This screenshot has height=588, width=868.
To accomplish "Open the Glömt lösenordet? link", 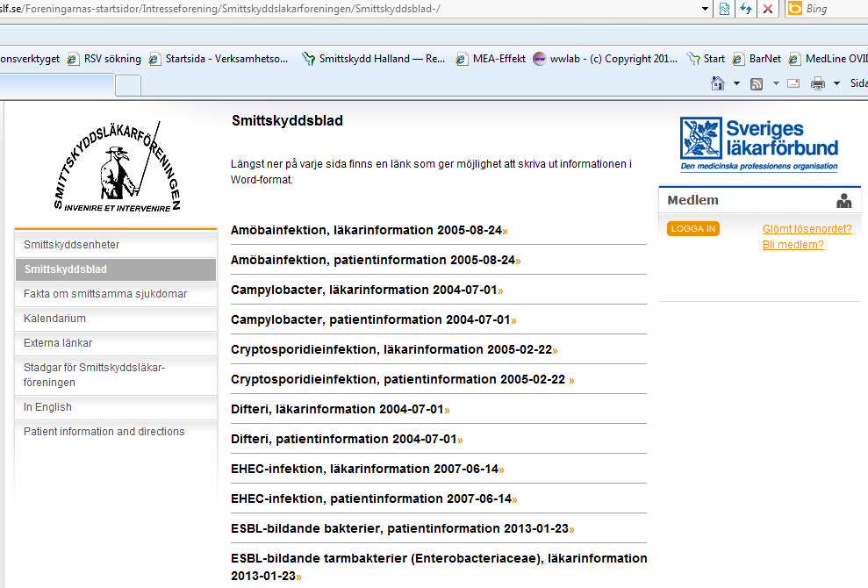I will point(807,229).
